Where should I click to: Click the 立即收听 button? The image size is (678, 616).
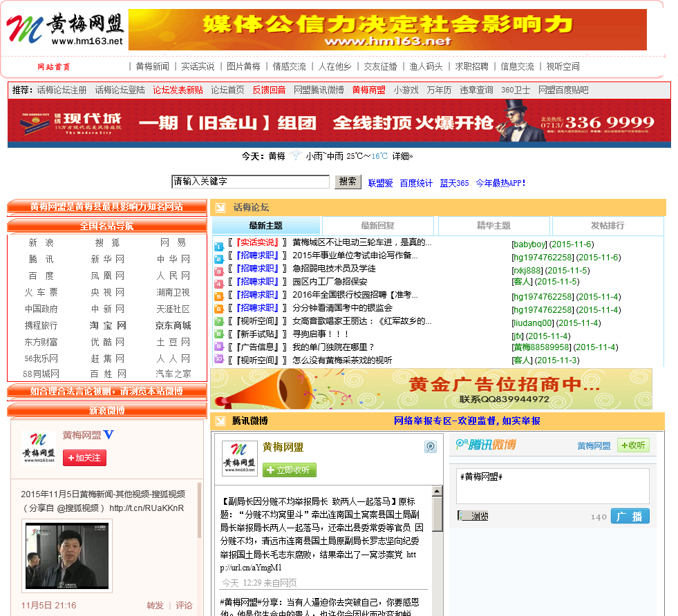tap(290, 470)
